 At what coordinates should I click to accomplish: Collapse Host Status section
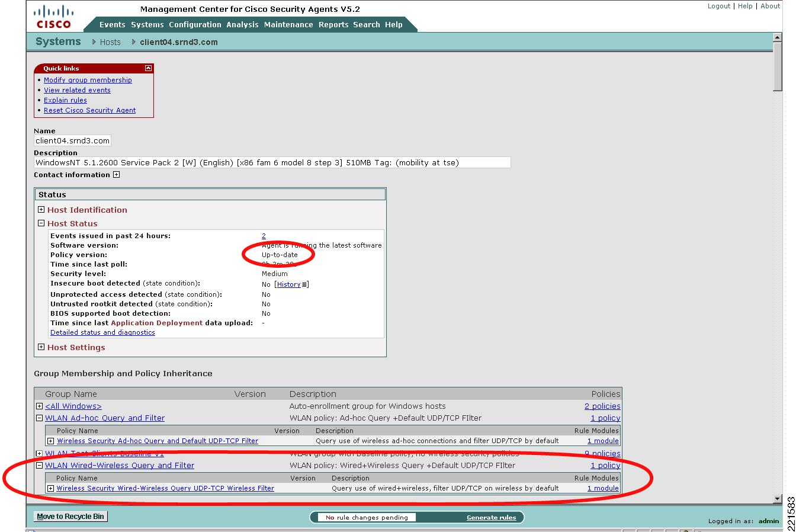point(41,223)
